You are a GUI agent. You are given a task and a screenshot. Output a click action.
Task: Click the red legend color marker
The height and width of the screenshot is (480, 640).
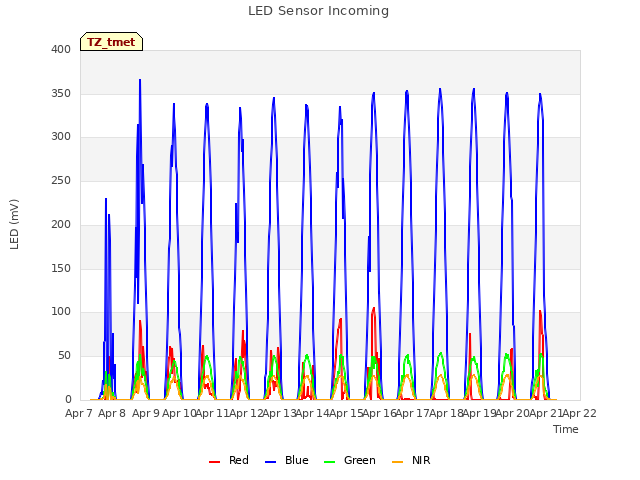pos(214,462)
